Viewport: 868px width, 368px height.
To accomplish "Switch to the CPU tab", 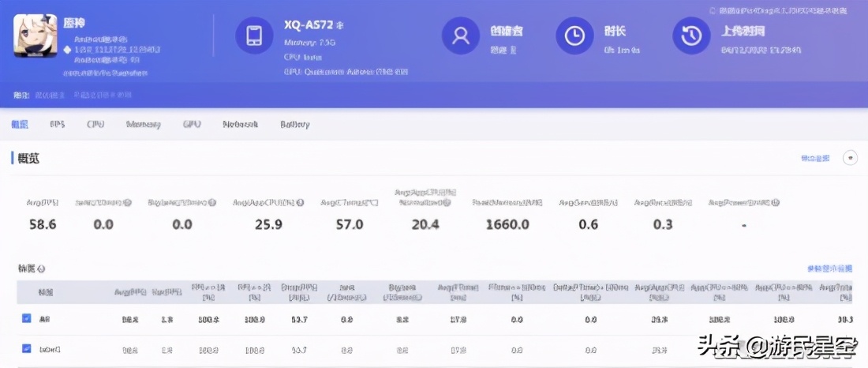I will (95, 124).
